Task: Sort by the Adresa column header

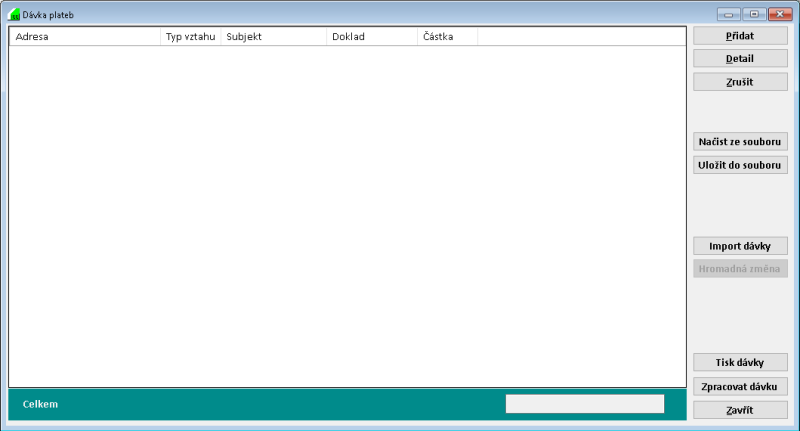Action: click(84, 37)
